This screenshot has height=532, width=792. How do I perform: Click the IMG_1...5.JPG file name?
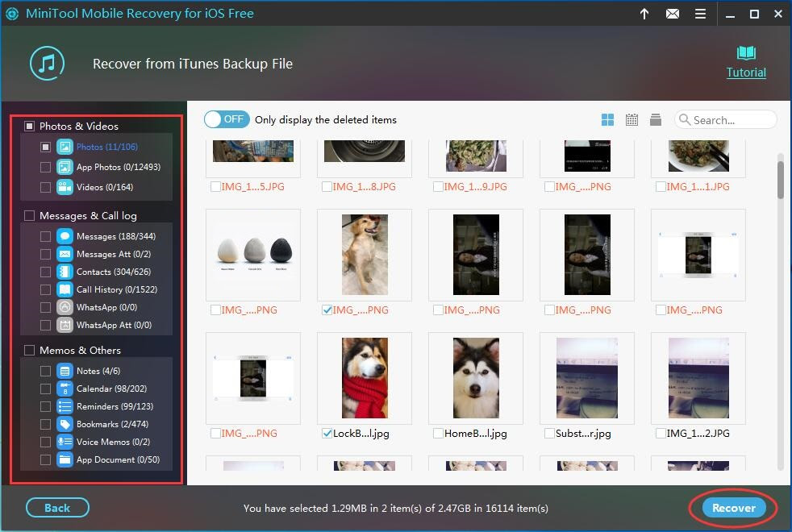point(252,187)
